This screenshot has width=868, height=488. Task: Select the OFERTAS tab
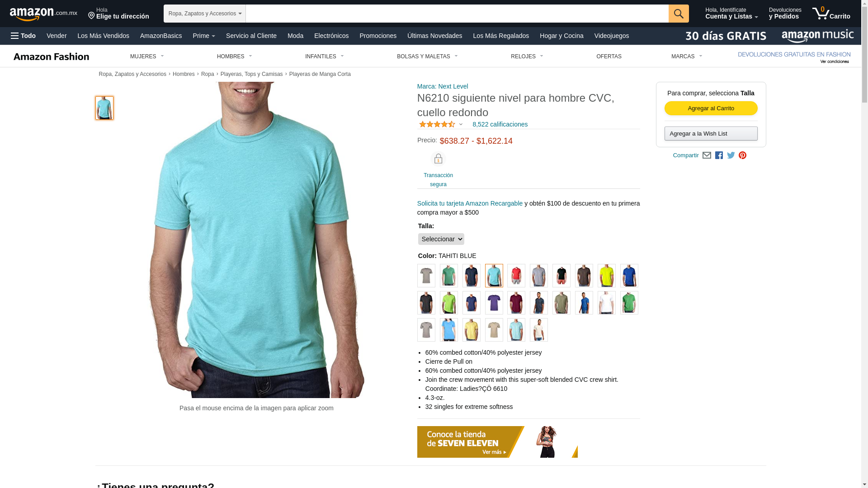609,56
